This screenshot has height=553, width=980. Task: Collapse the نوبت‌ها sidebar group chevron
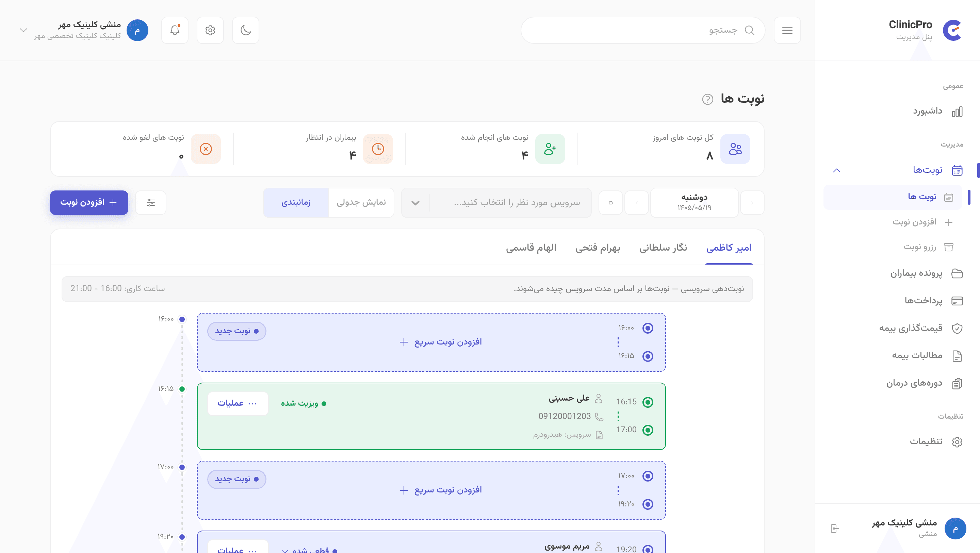pos(837,170)
